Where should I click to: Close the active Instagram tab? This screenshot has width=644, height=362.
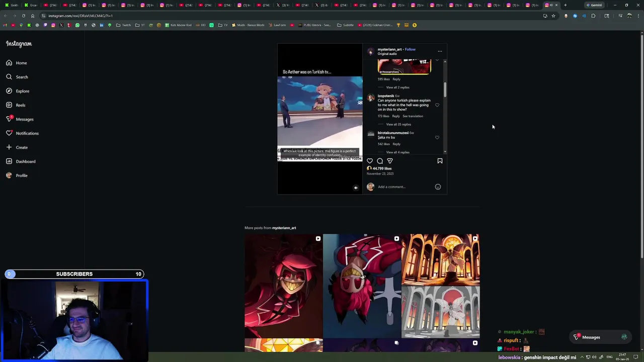tap(556, 5)
